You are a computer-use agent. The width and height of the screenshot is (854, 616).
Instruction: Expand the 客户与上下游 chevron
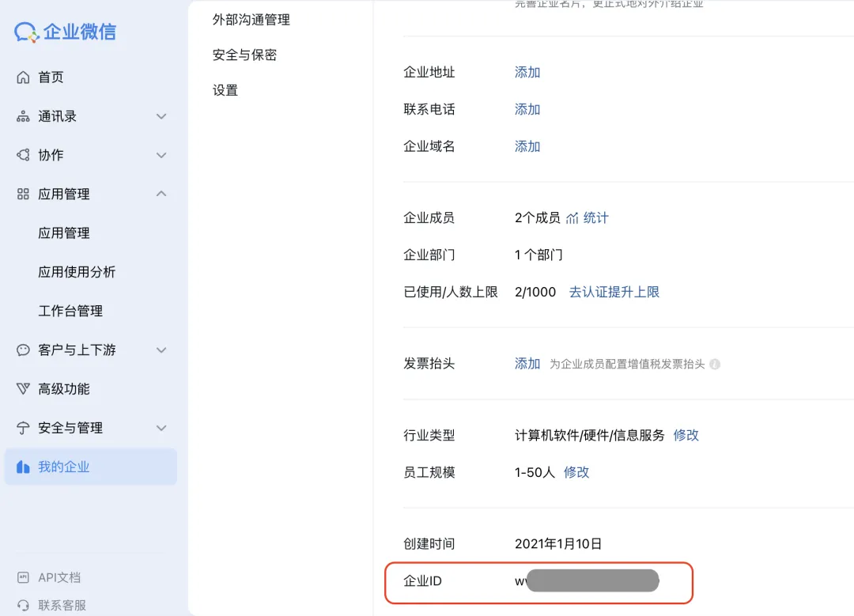tap(161, 350)
